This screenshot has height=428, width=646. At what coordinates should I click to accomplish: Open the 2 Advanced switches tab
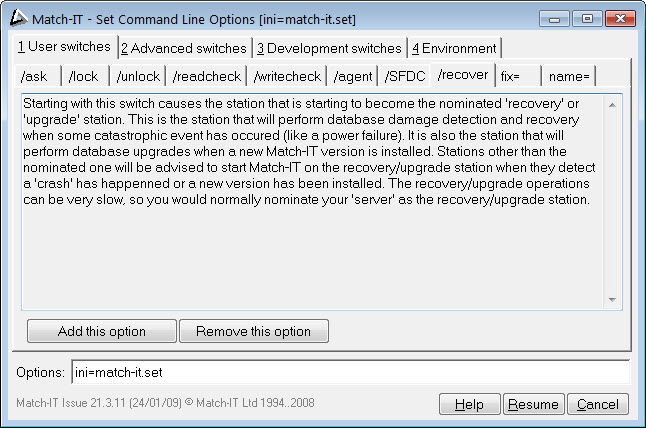[x=184, y=49]
